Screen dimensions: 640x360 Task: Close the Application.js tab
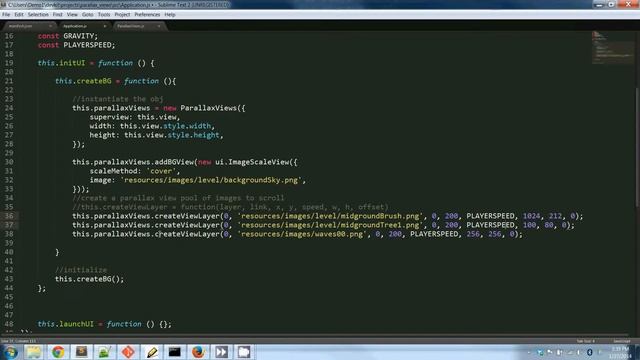pyautogui.click(x=105, y=26)
